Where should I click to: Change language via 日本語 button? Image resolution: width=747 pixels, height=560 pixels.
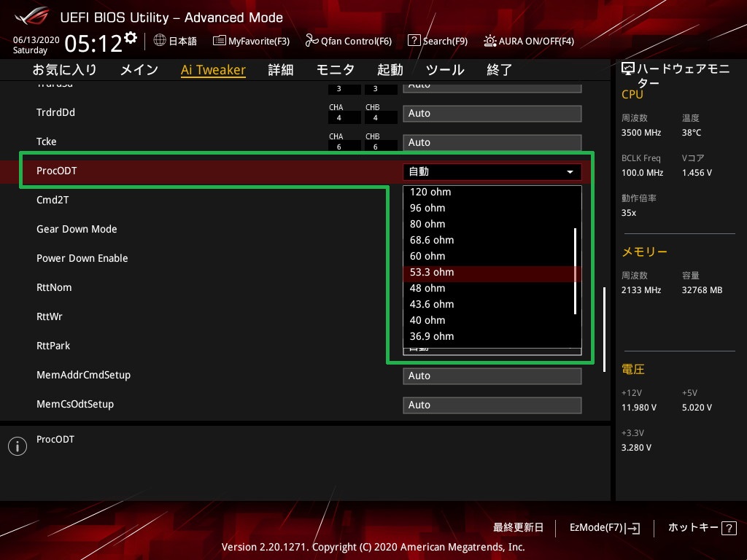(175, 41)
